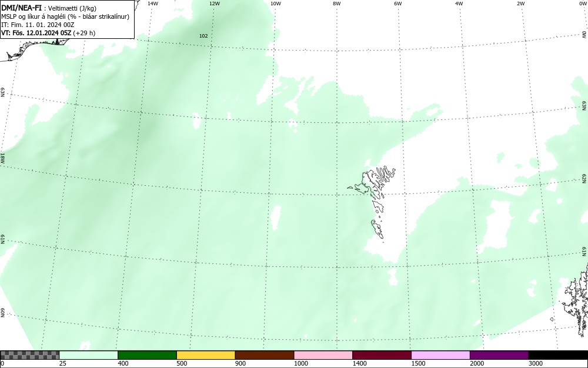The image size is (588, 368).
Task: Select the legend value "400"
Action: 123,363
